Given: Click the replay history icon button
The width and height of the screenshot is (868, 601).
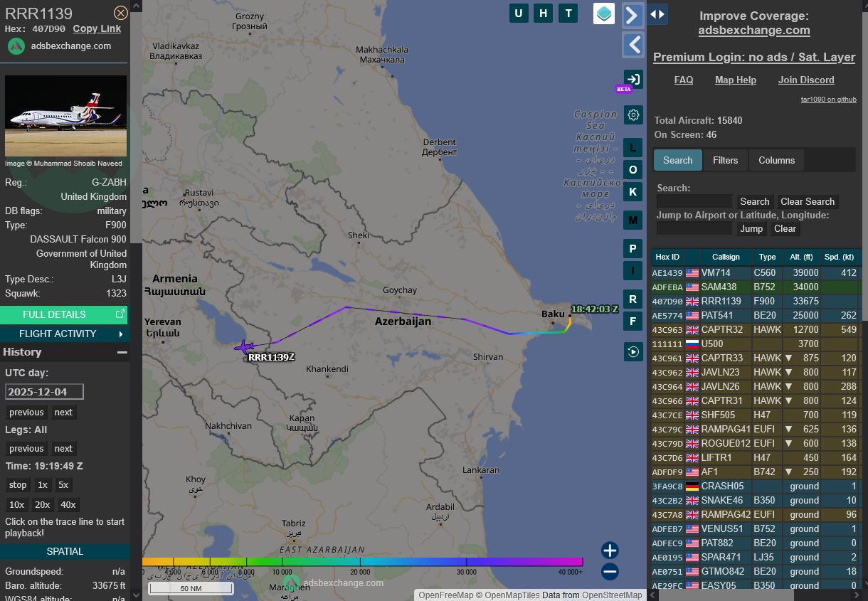Looking at the screenshot, I should click(x=633, y=351).
